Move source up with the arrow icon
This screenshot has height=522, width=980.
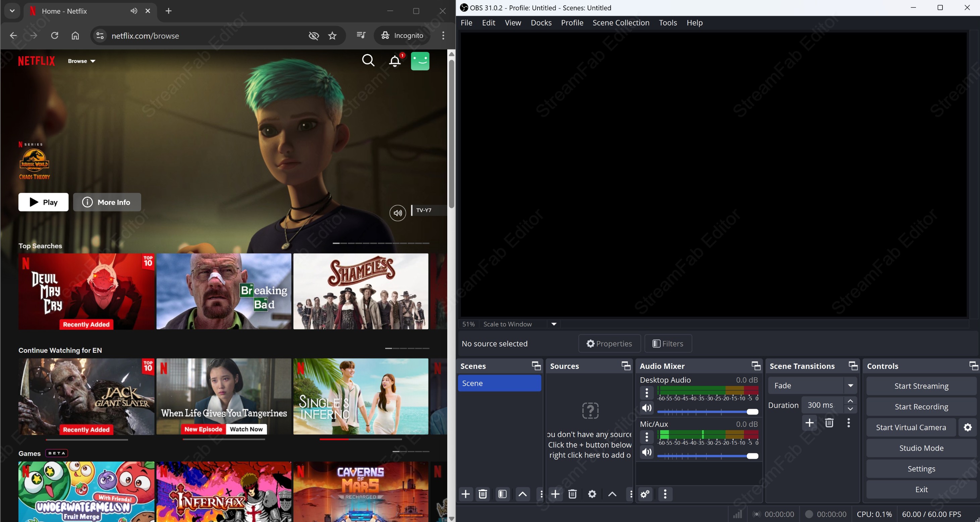pyautogui.click(x=613, y=494)
